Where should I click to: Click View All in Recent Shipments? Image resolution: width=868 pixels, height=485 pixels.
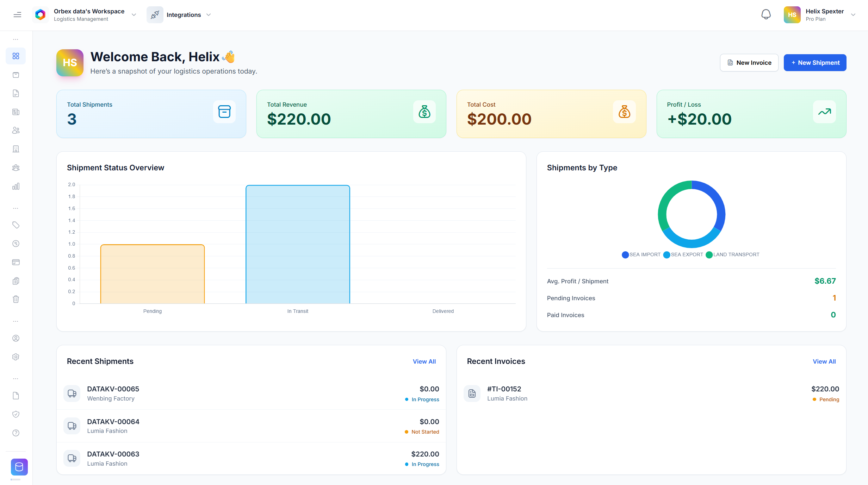[424, 361]
